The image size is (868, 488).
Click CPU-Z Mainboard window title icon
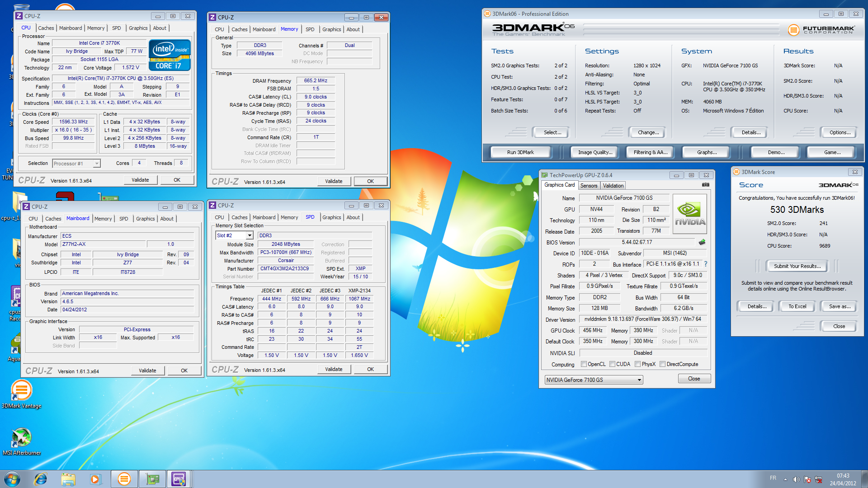[x=26, y=207]
